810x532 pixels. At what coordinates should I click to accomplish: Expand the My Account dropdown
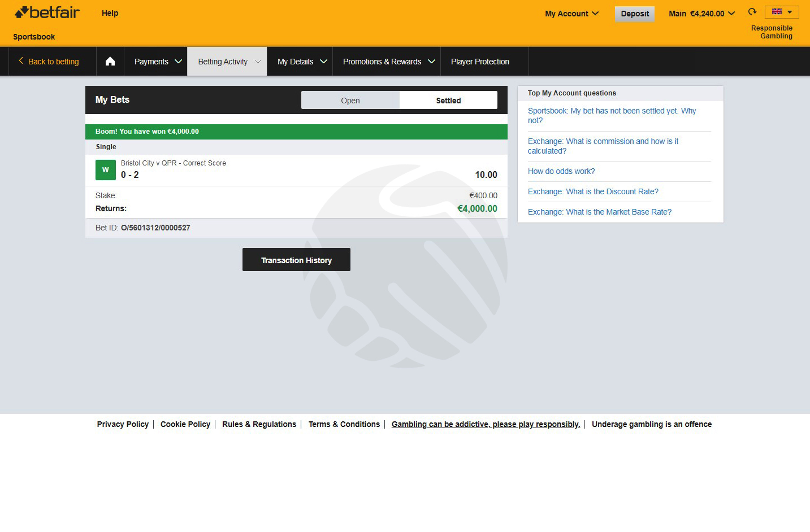tap(571, 14)
